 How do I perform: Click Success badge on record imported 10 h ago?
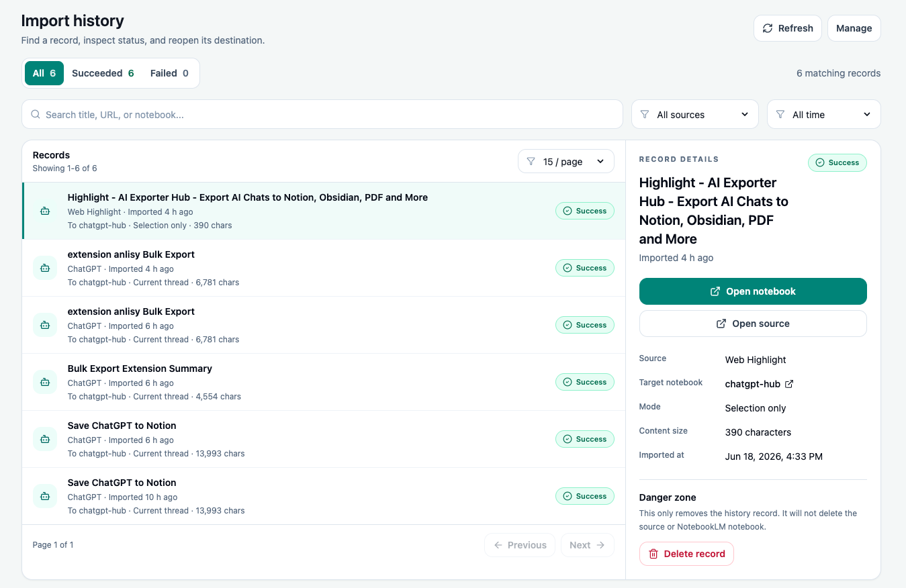(584, 496)
